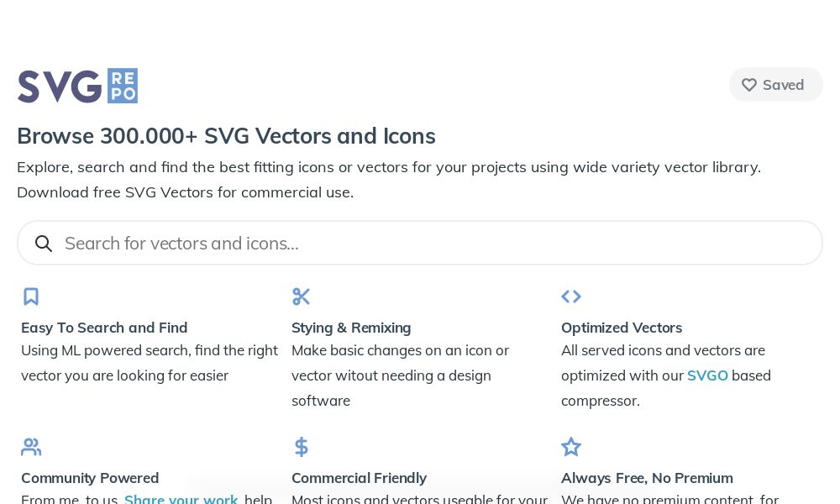This screenshot has width=840, height=504.
Task: Click the Easy To Search and Find title
Action: pyautogui.click(x=104, y=328)
